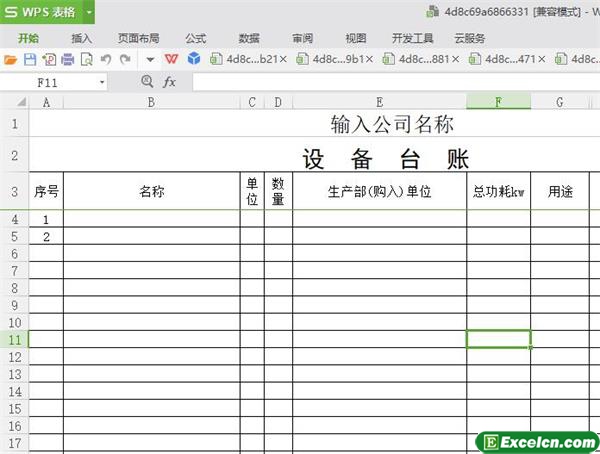Click the open folder icon in toolbar
Image resolution: width=600 pixels, height=454 pixels.
10,59
